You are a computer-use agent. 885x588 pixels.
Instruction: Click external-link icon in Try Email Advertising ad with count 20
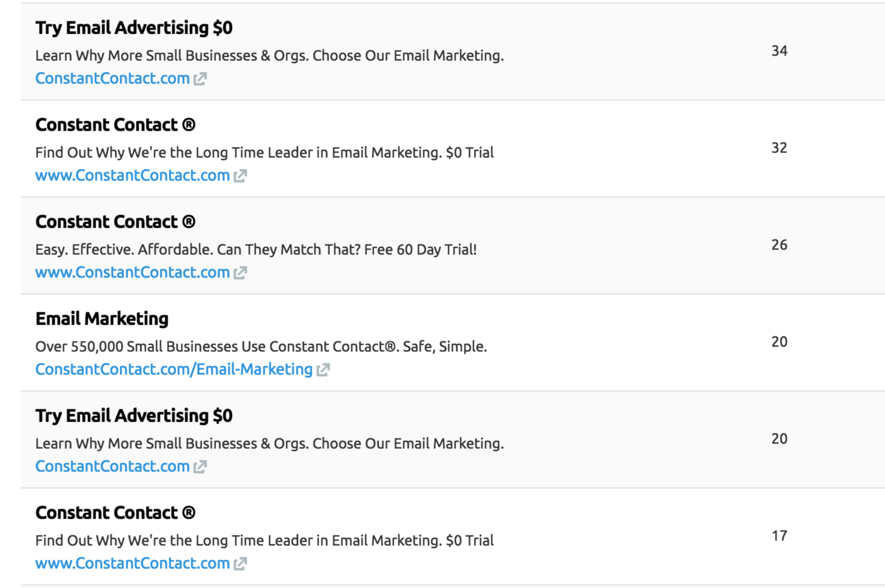200,467
